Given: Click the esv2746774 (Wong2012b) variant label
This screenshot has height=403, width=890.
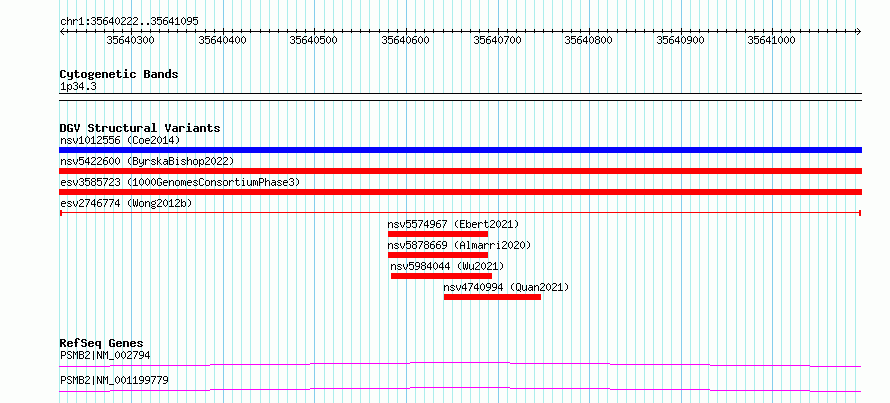Looking at the screenshot, I should pos(128,203).
